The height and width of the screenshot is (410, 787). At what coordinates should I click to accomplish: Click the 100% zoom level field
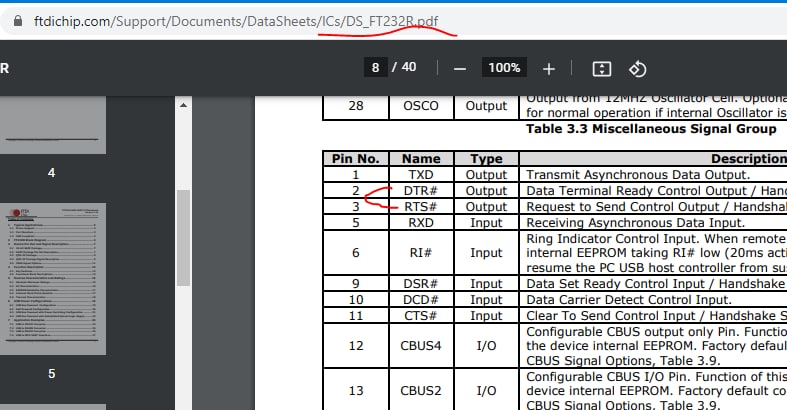pos(504,67)
